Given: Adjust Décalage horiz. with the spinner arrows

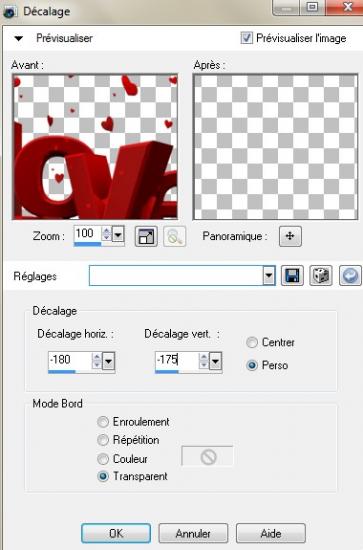Looking at the screenshot, I should point(97,361).
